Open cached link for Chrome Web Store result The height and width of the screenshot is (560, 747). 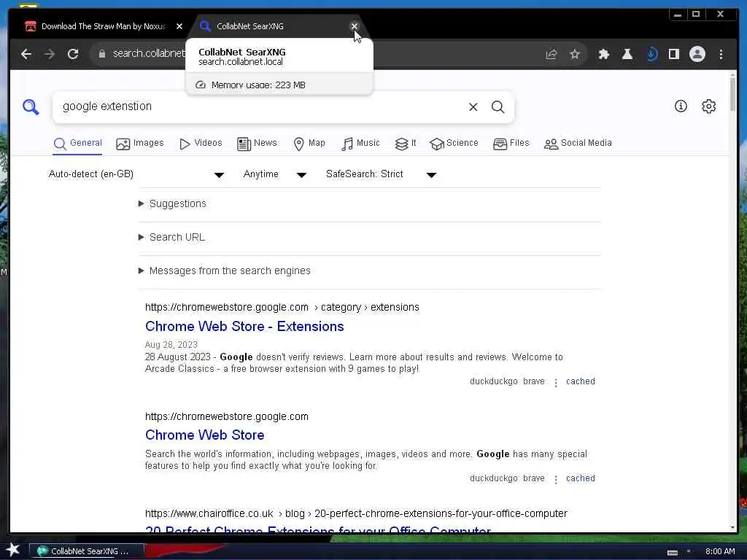(580, 478)
